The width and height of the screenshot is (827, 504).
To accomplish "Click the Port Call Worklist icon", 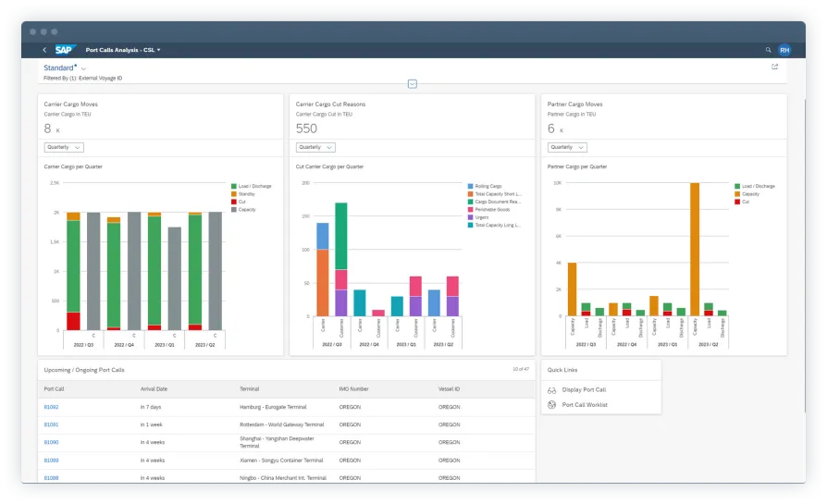I will [x=552, y=405].
